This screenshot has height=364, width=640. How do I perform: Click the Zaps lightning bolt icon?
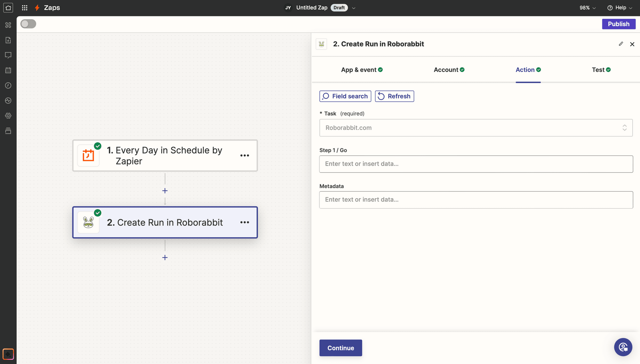click(37, 8)
